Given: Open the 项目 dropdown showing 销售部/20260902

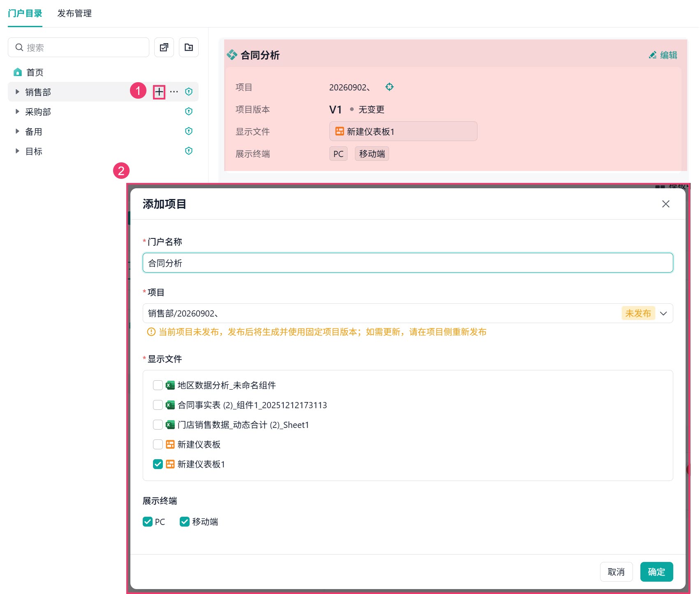Looking at the screenshot, I should click(x=408, y=313).
